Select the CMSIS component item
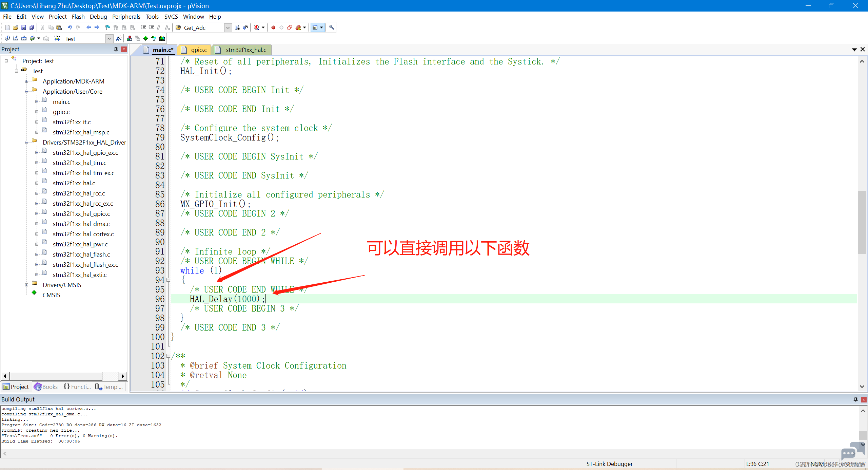868x470 pixels. [x=51, y=295]
